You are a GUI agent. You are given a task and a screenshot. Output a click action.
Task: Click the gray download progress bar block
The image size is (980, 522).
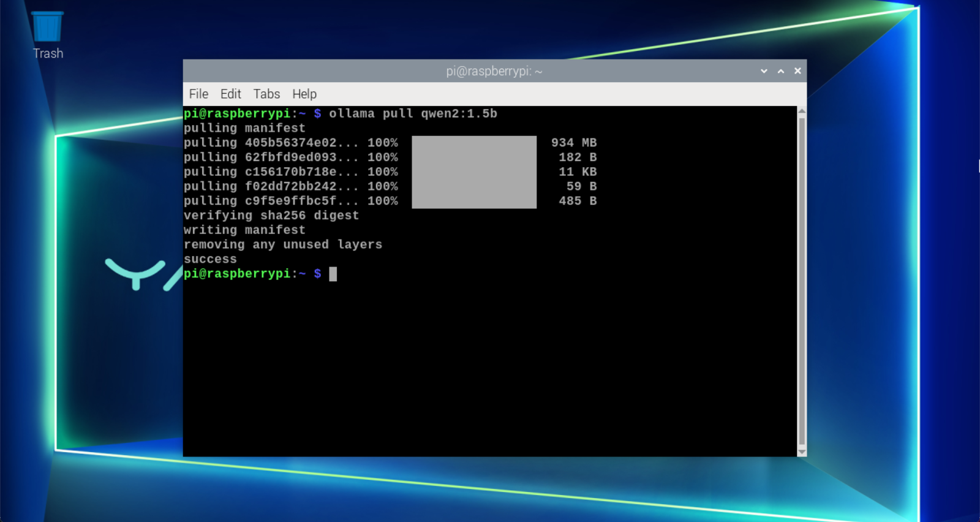tap(474, 172)
